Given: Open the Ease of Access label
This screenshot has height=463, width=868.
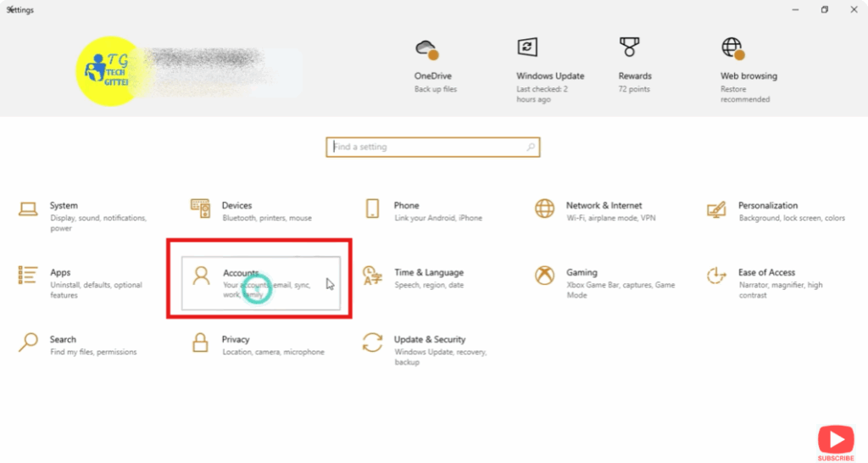Looking at the screenshot, I should coord(766,272).
